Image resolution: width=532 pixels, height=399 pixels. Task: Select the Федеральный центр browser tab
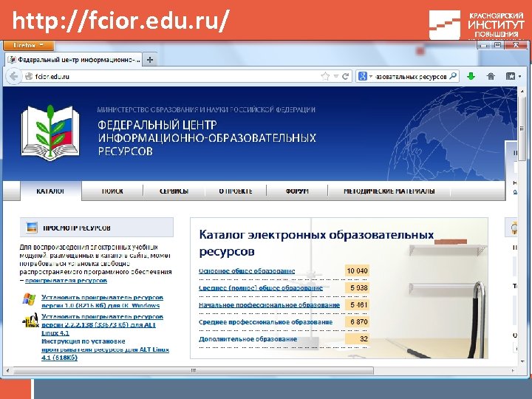(74, 60)
